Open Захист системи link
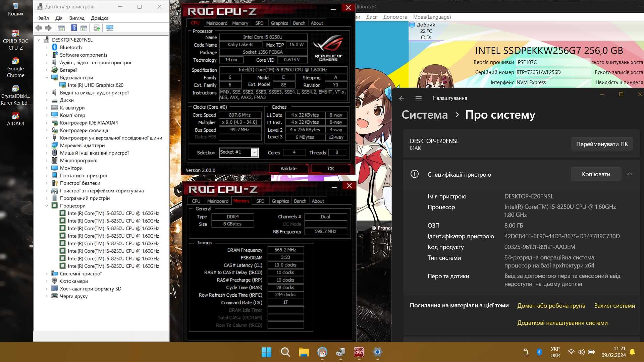This screenshot has width=644, height=362. 614,306
